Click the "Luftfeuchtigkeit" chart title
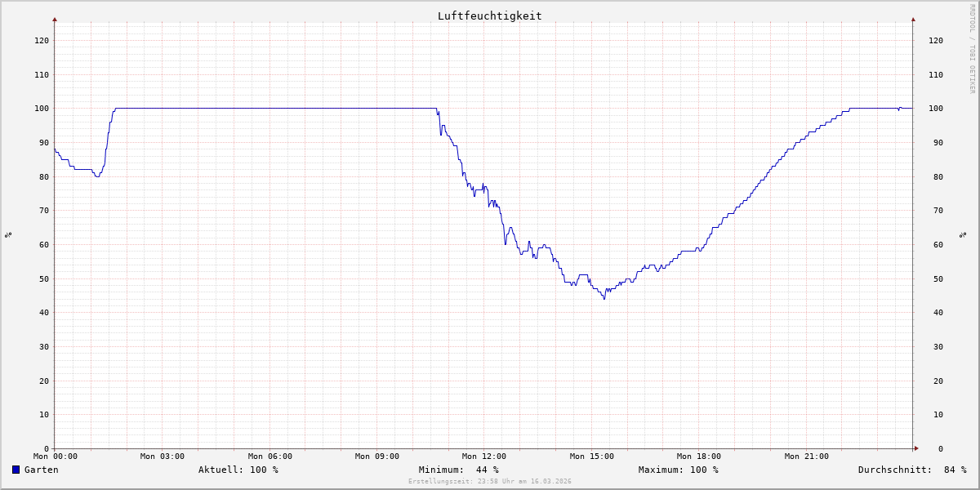Image resolution: width=980 pixels, height=490 pixels. tap(489, 16)
